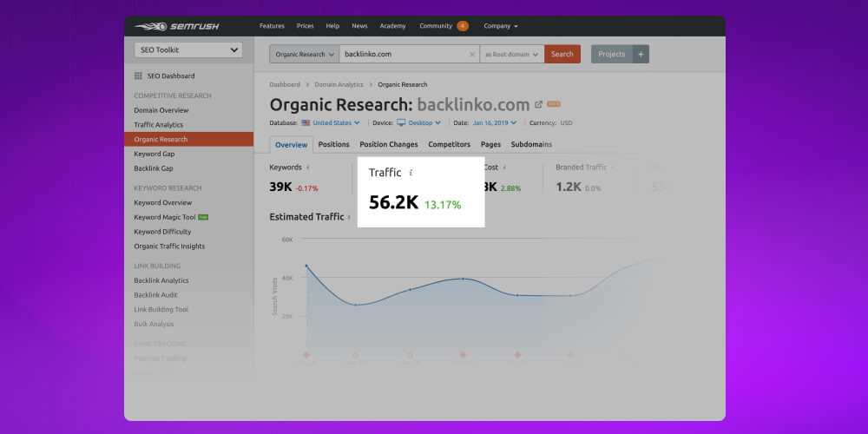Switch to the Subdomains tab
This screenshot has width=868, height=434.
click(x=531, y=144)
